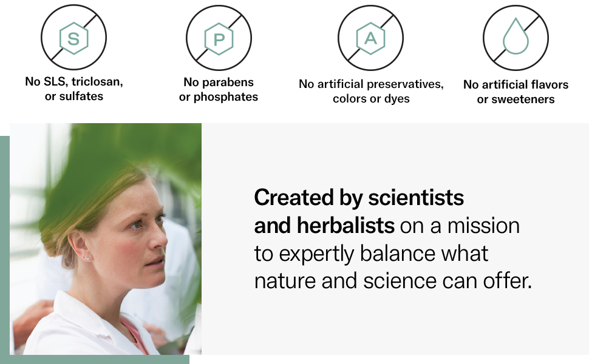Screen dimensions: 589x364
Task: Click the "or phosphates" text line
Action: point(219,97)
